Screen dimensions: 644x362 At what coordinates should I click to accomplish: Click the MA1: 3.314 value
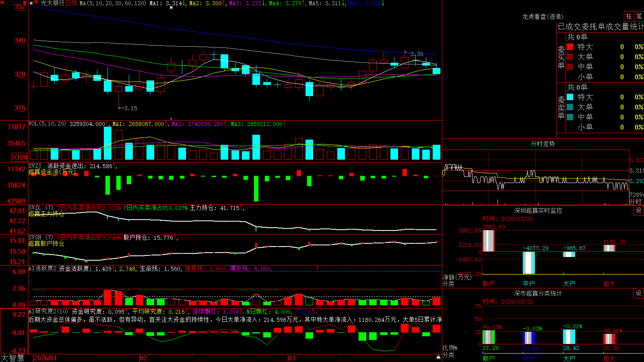[166, 3]
